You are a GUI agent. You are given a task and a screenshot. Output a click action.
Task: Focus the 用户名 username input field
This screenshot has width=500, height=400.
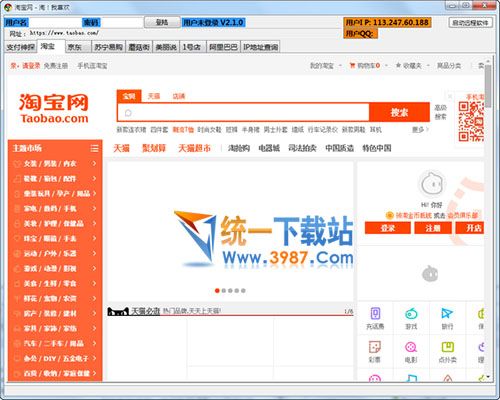tap(55, 22)
